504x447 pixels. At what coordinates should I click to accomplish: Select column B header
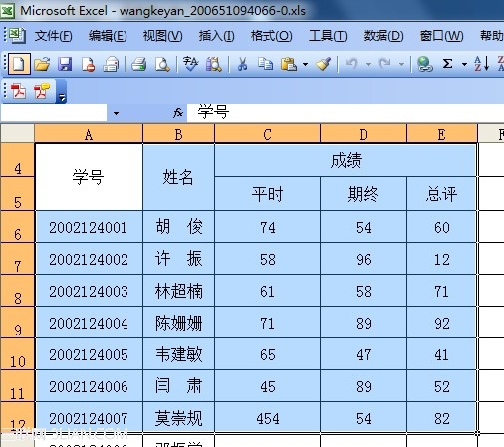[178, 134]
